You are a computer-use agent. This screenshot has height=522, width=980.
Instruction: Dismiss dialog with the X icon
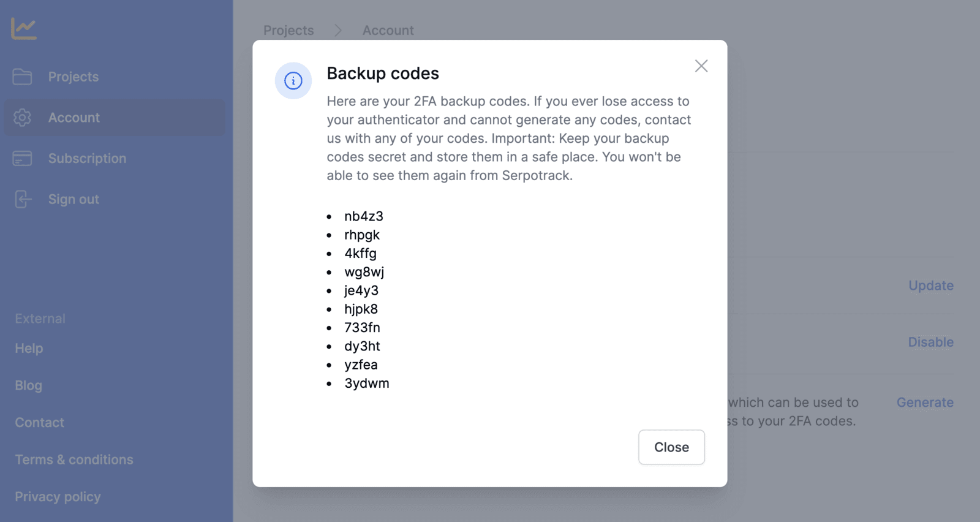(701, 66)
